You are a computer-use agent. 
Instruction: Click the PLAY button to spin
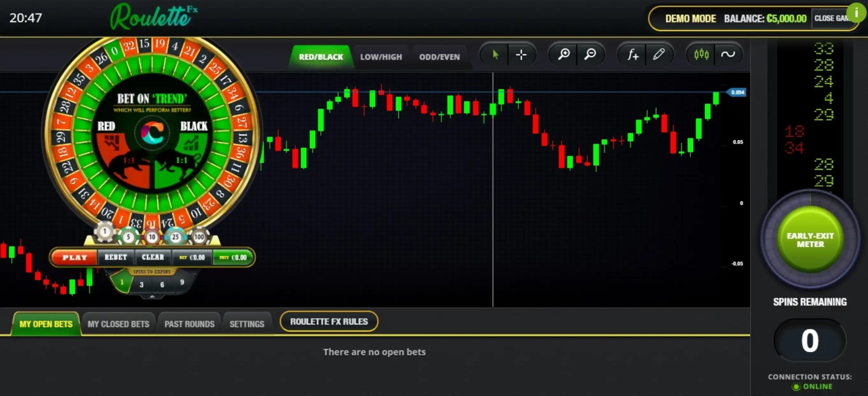click(x=74, y=257)
